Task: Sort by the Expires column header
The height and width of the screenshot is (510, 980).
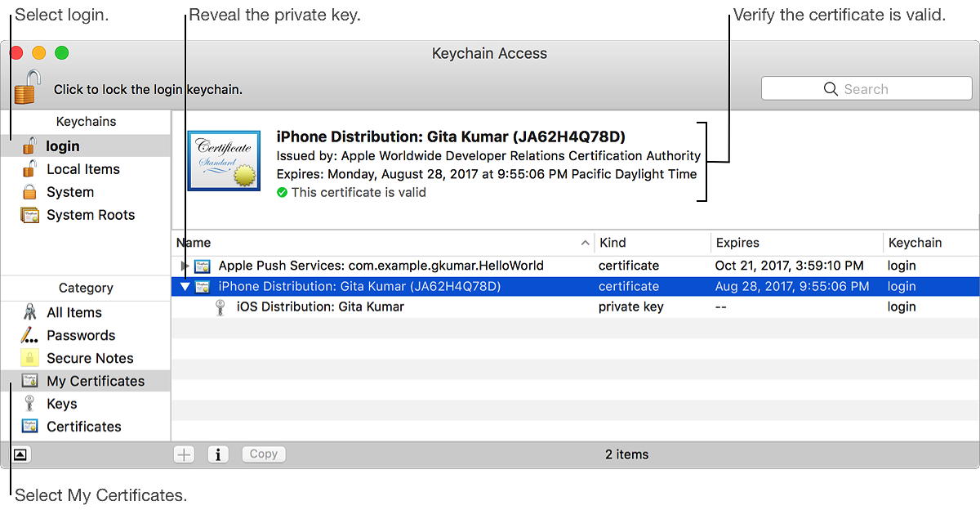Action: (x=796, y=243)
